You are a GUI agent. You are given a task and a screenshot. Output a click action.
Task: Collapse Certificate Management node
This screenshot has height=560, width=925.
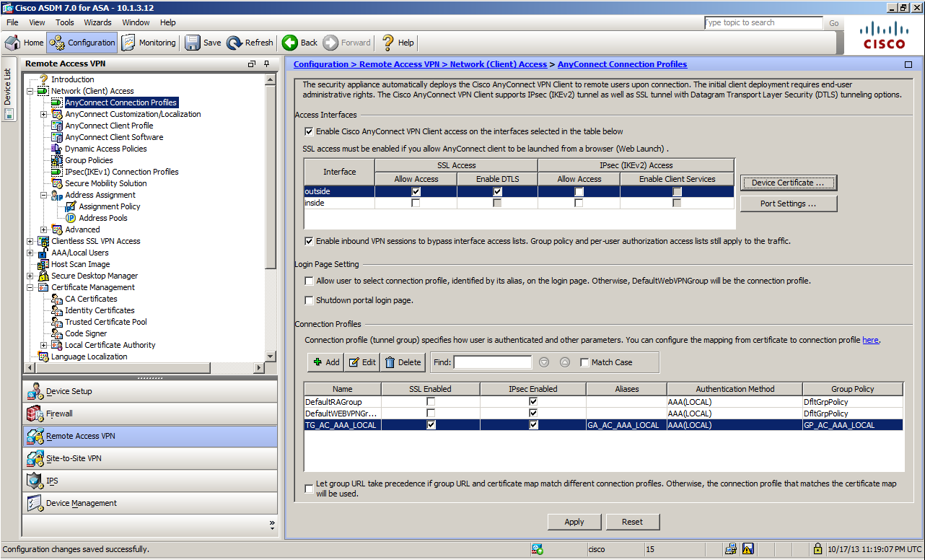click(30, 287)
